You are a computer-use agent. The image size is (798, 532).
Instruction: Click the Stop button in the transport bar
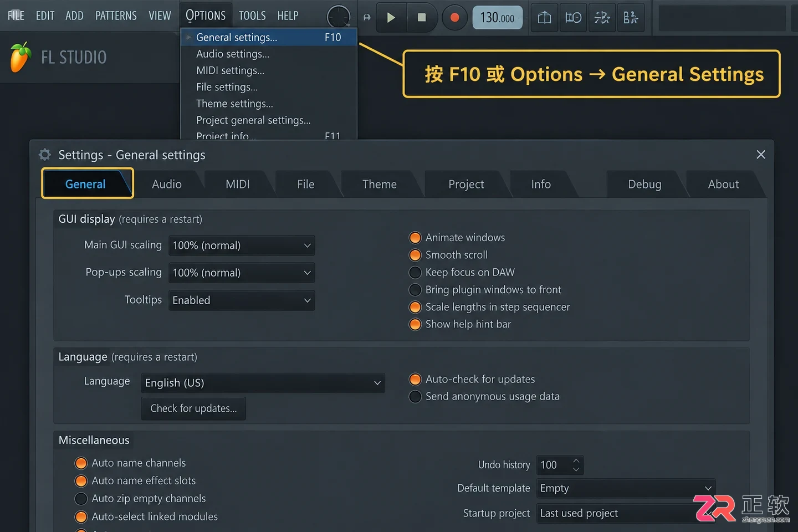click(x=422, y=18)
